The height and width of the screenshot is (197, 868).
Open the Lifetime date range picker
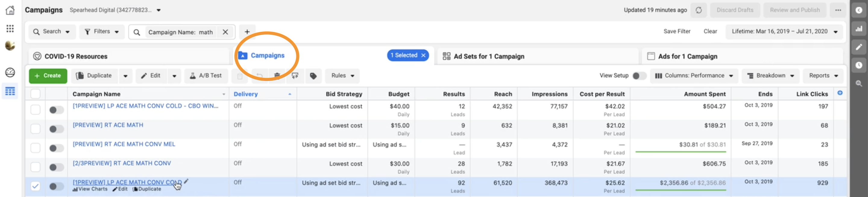click(785, 32)
